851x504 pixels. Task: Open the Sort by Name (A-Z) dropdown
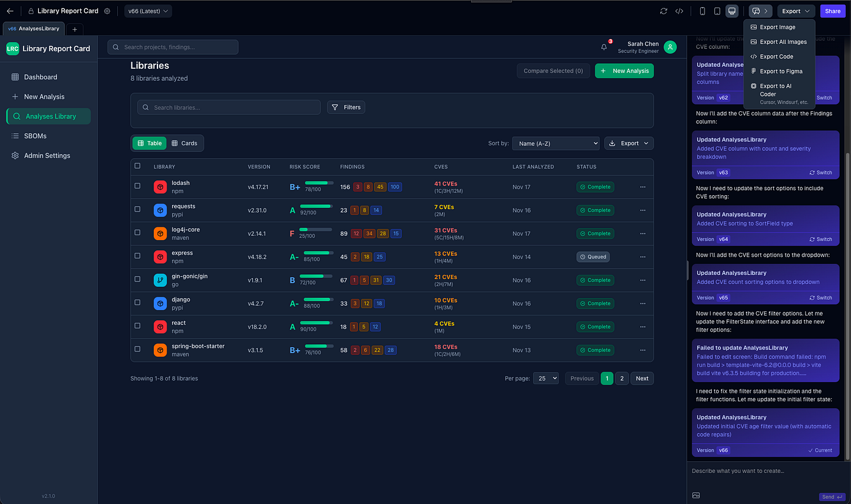tap(556, 143)
